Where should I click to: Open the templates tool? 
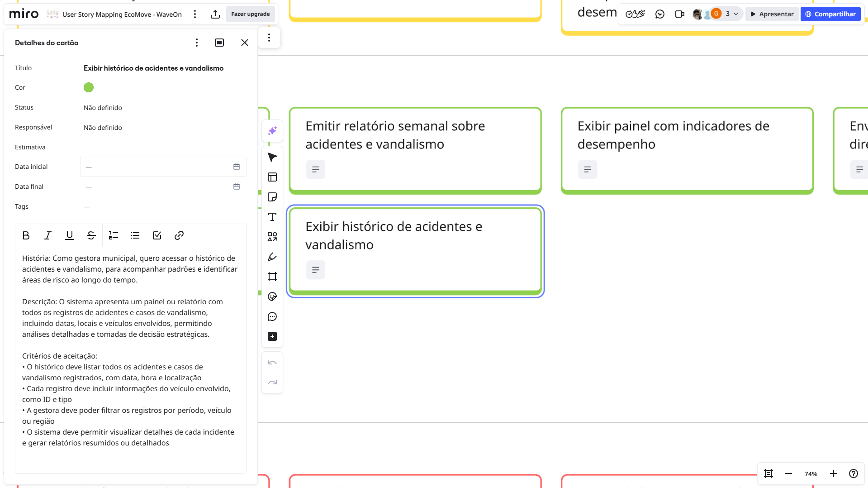(272, 177)
